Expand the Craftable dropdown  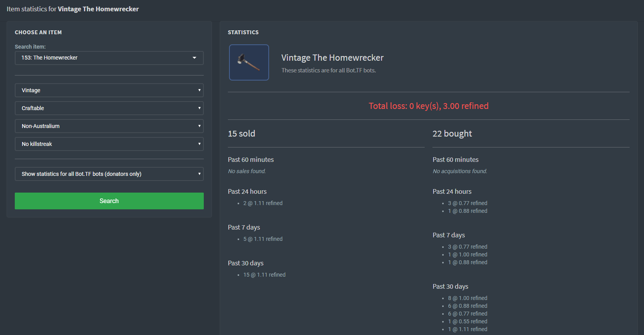(x=109, y=108)
